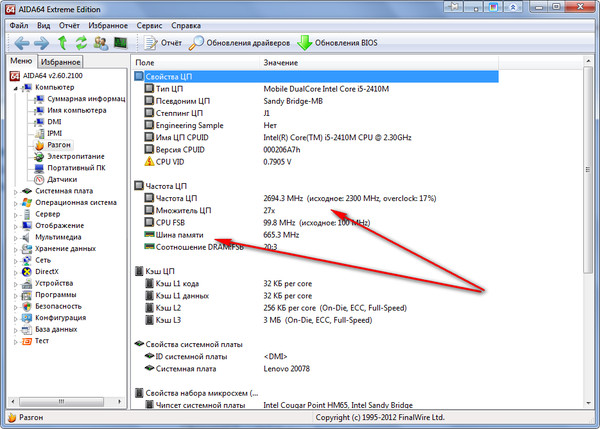Open Обновления драйверов driver updates
600x429 pixels.
pos(240,43)
